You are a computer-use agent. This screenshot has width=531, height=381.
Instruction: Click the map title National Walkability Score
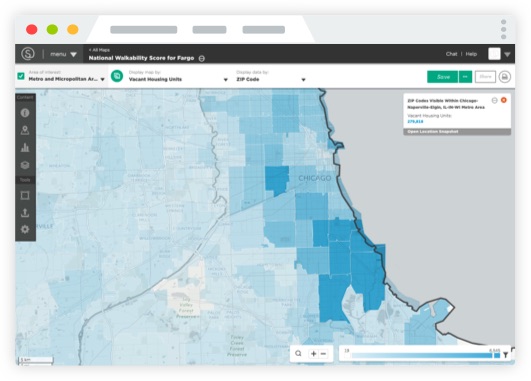point(141,58)
